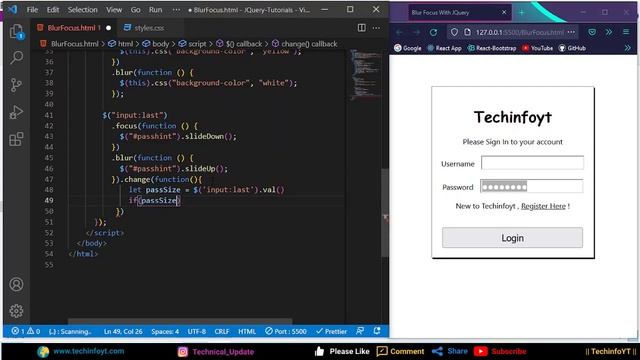Image resolution: width=640 pixels, height=360 pixels.
Task: Open the Explorer view in VS Code
Action: click(x=16, y=31)
